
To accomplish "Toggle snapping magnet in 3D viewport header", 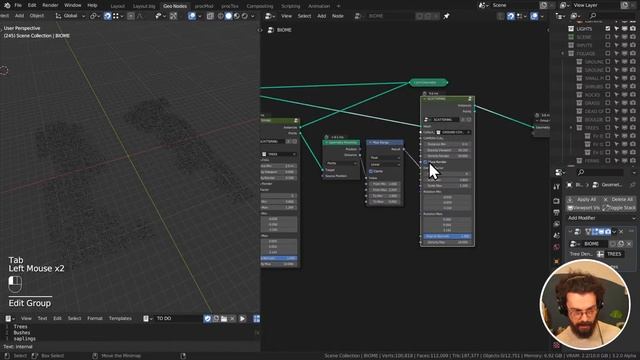I will click(107, 16).
